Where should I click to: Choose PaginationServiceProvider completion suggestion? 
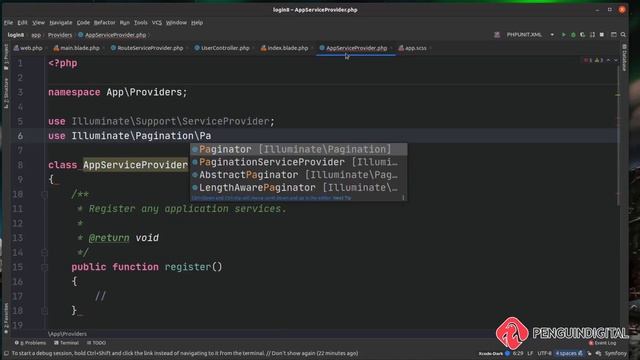299,162
